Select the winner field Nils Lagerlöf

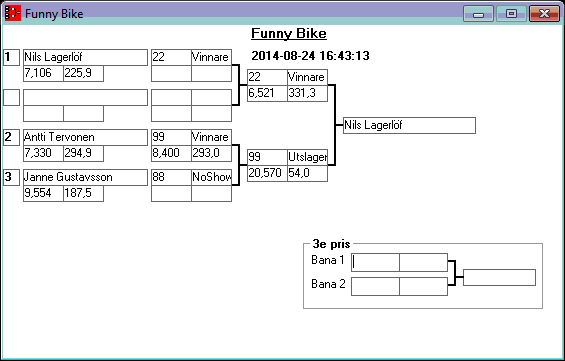click(409, 125)
